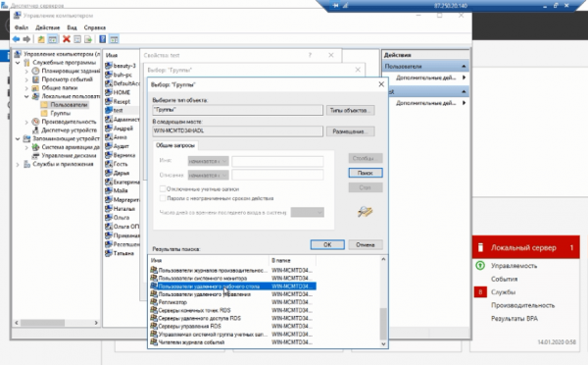Click the OK button in group selection dialog

(327, 244)
